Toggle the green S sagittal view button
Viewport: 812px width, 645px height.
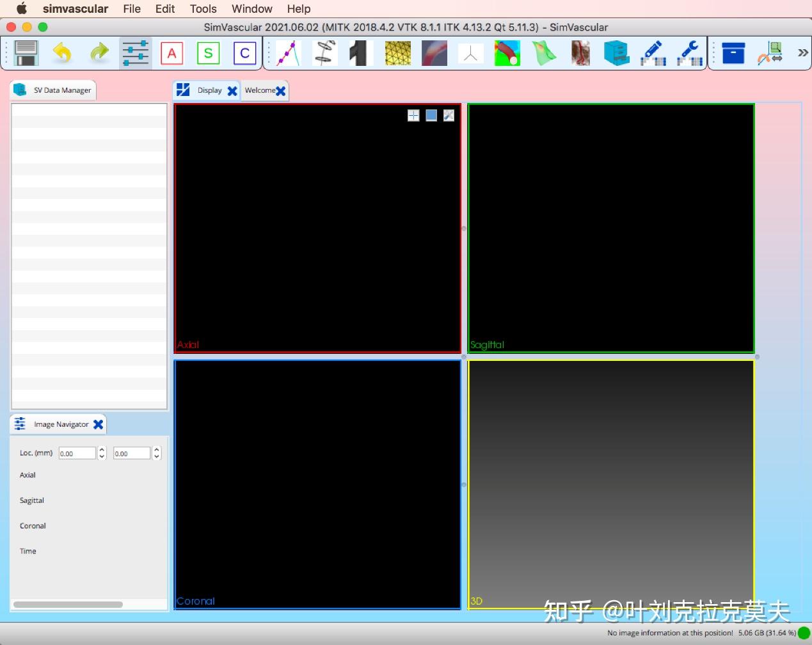pyautogui.click(x=208, y=53)
